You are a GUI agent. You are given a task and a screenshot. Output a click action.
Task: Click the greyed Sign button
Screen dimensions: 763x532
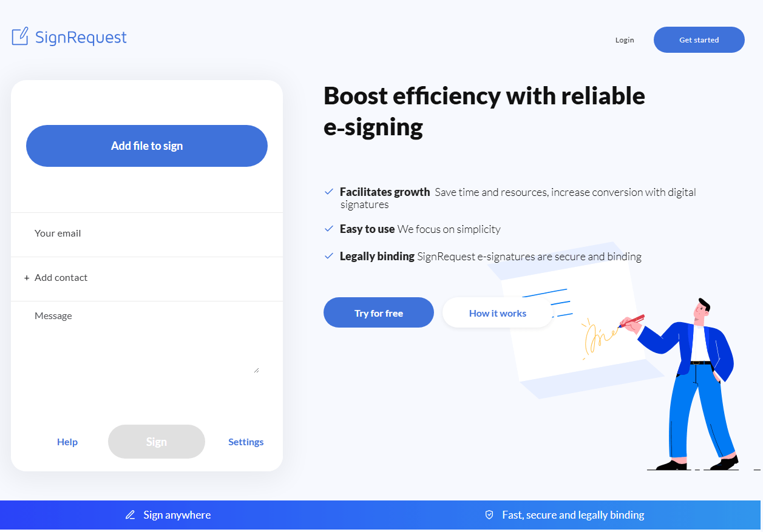(x=157, y=442)
